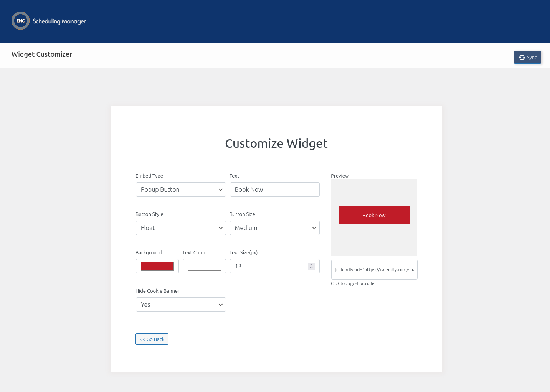This screenshot has height=392, width=550.
Task: Click the shortcode field to copy it
Action: pyautogui.click(x=374, y=270)
